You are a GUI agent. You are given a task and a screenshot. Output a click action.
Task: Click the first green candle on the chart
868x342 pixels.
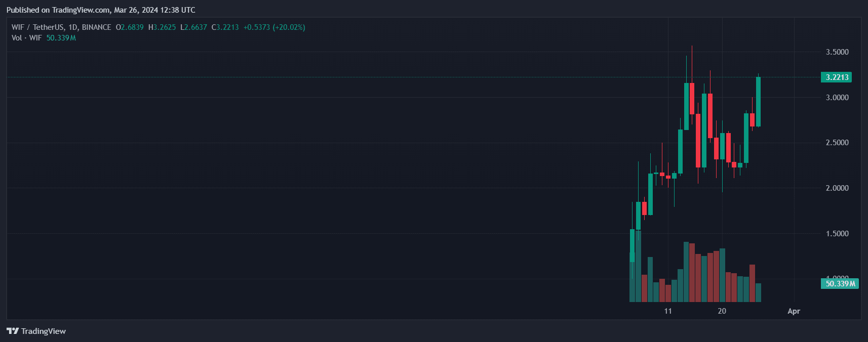click(632, 245)
